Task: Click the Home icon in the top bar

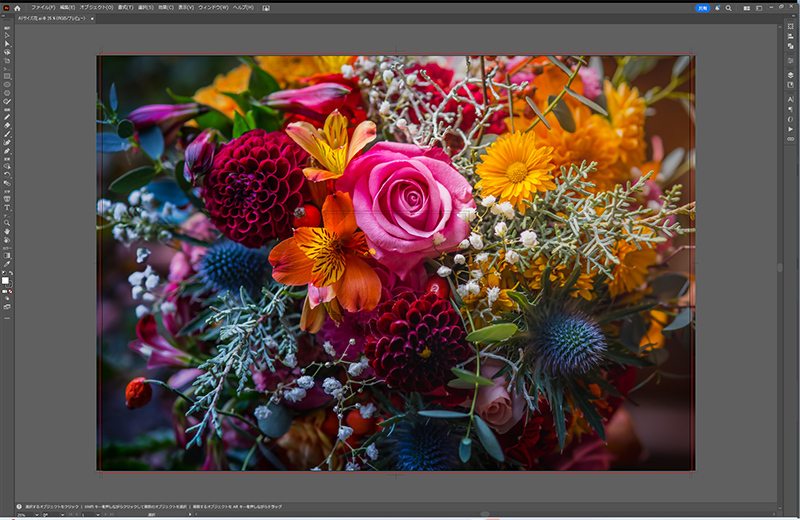Action: pos(17,8)
